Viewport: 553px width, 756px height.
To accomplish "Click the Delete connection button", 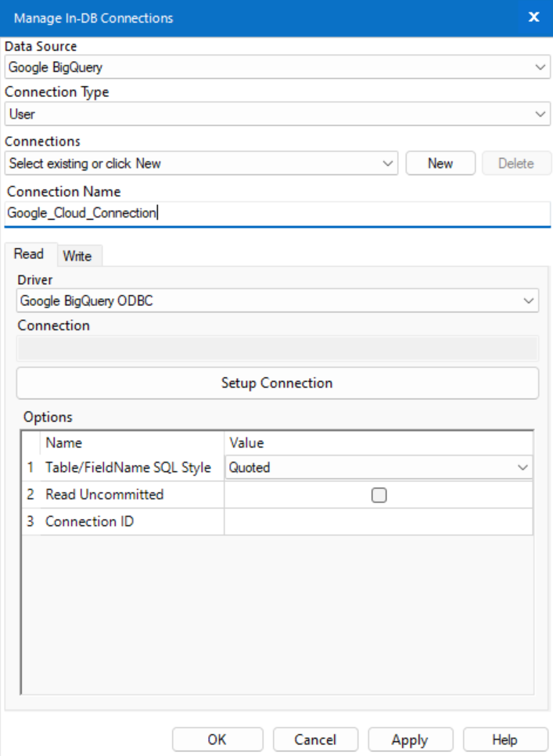I will pos(516,164).
